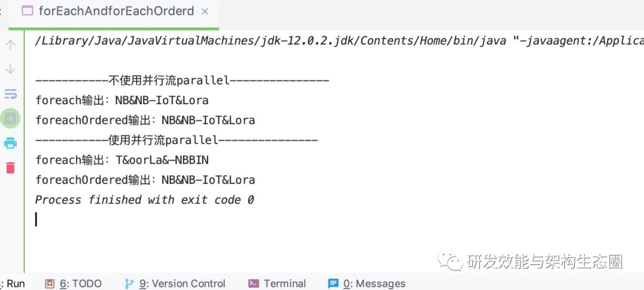Click the '不使用并行流parallel' separator line

click(182, 80)
